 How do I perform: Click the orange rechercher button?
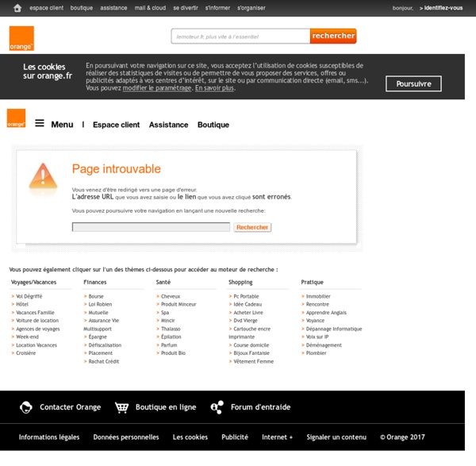[x=333, y=36]
